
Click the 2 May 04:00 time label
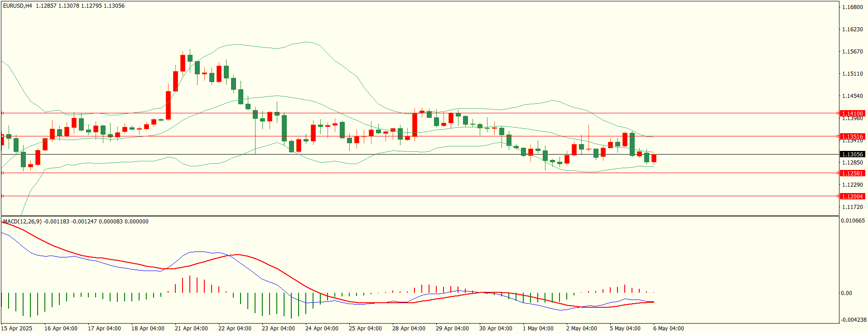click(582, 329)
